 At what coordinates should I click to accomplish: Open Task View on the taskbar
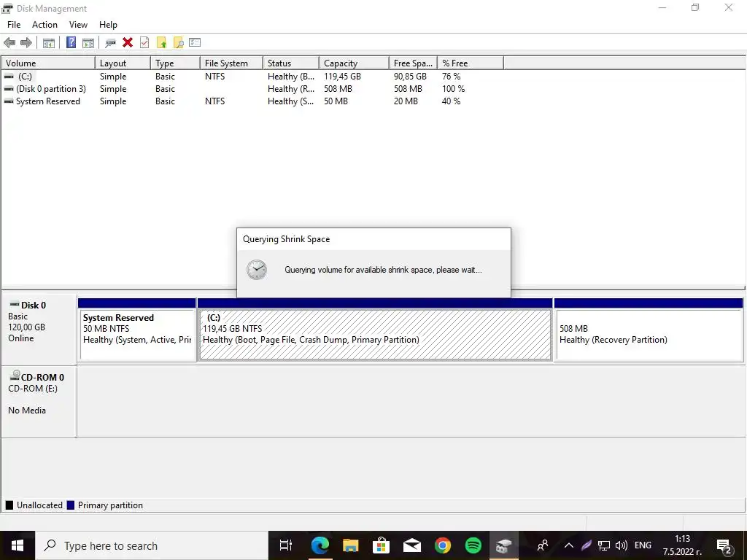point(286,545)
